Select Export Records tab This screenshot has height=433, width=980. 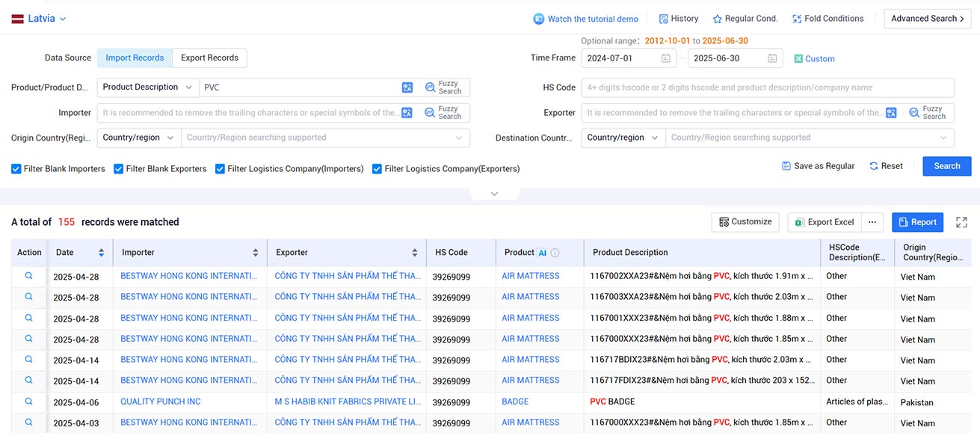click(x=209, y=58)
